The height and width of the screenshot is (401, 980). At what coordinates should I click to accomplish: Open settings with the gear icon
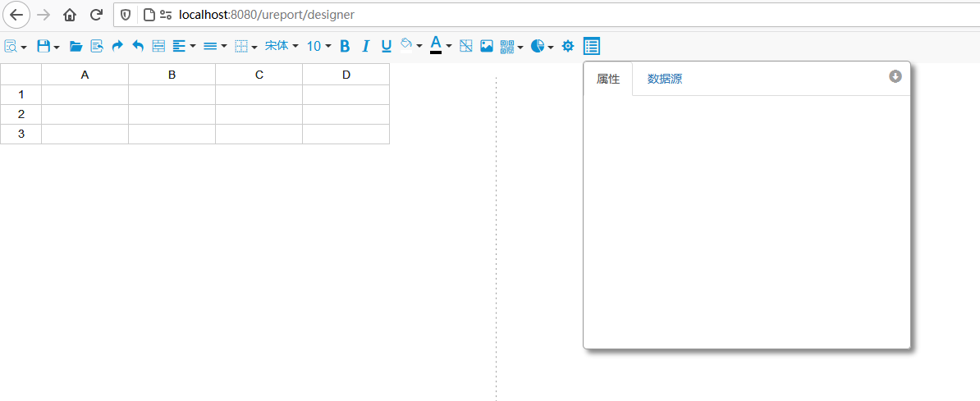tap(567, 47)
